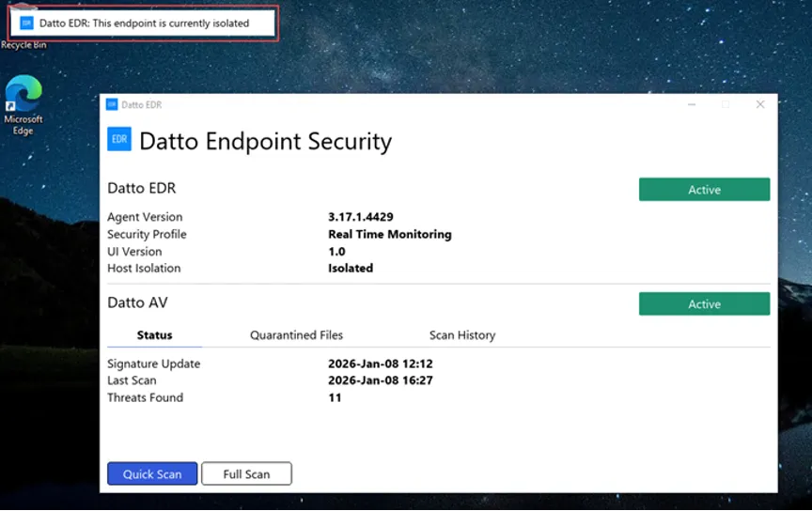The height and width of the screenshot is (511, 812).
Task: Switch to the Status tab
Action: pos(154,335)
